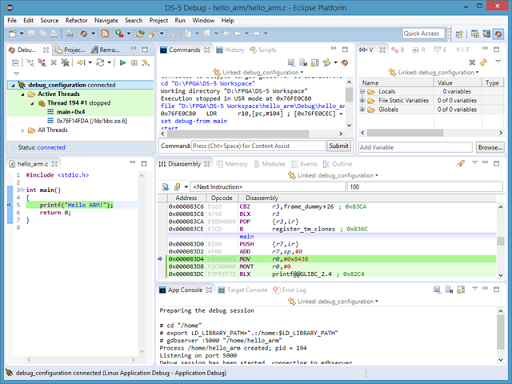Click Remove All Connections icon in Debug Control
Image resolution: width=512 pixels, height=384 pixels.
pos(65,63)
